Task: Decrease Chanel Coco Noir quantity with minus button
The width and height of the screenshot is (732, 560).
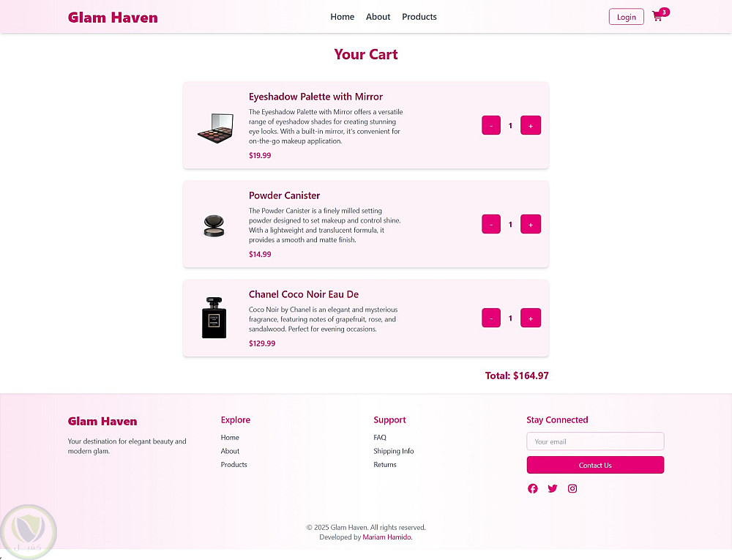Action: (491, 318)
